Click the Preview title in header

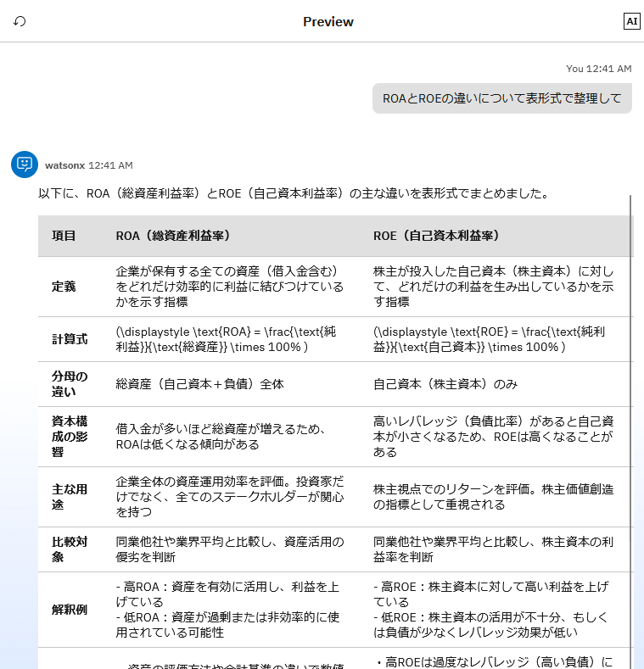(328, 22)
